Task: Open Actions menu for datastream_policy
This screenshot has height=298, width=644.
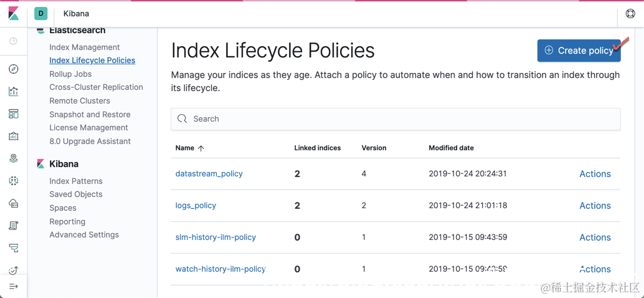Action: 595,174
